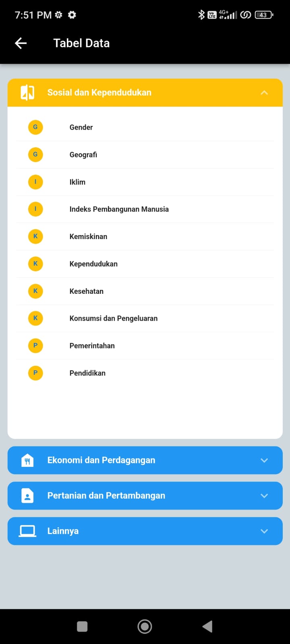Open the Pemerintahan entry

pyautogui.click(x=92, y=346)
